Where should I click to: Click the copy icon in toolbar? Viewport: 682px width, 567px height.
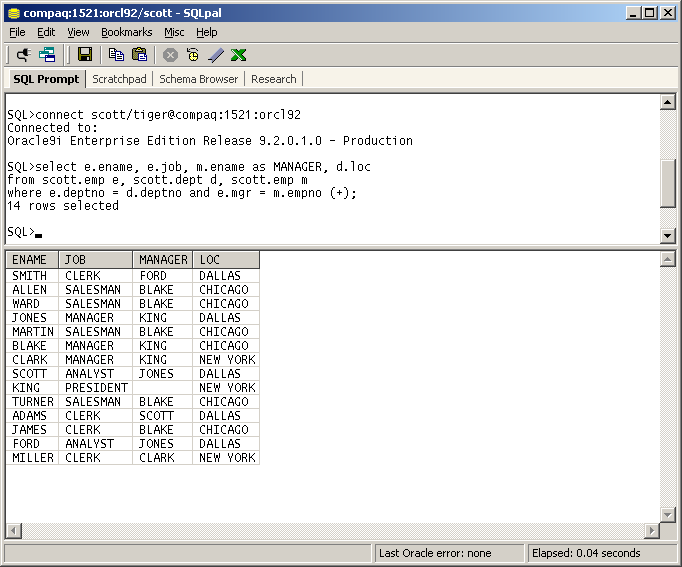(116, 55)
